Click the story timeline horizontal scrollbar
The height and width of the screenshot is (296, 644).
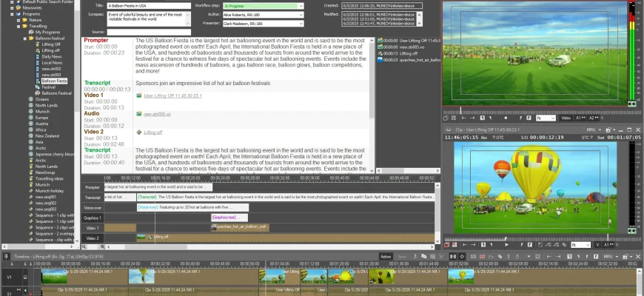(x=269, y=247)
